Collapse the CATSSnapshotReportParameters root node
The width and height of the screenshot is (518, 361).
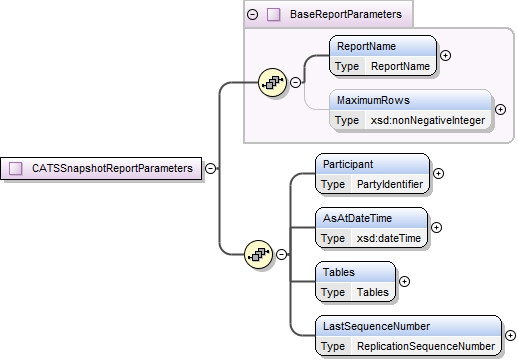tap(210, 168)
